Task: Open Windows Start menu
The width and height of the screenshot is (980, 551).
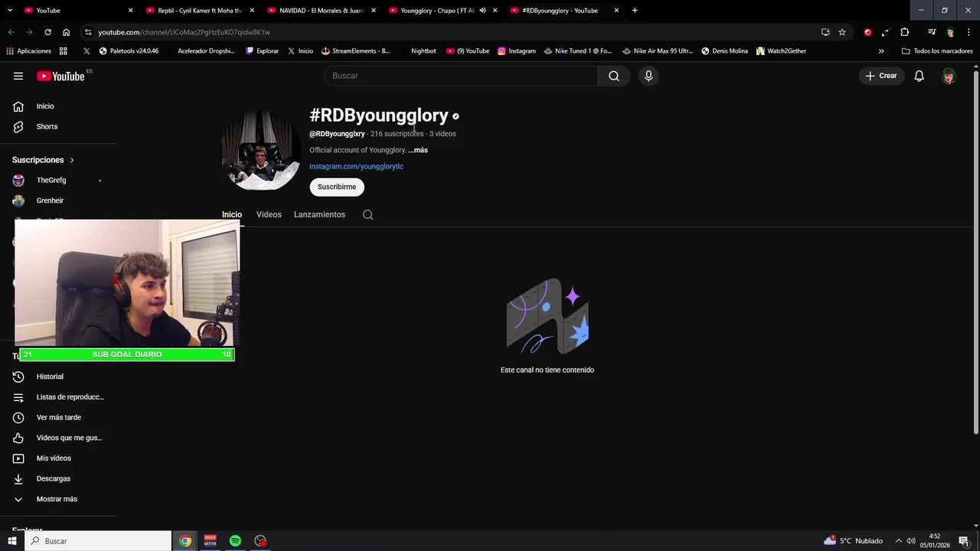Action: (12, 541)
